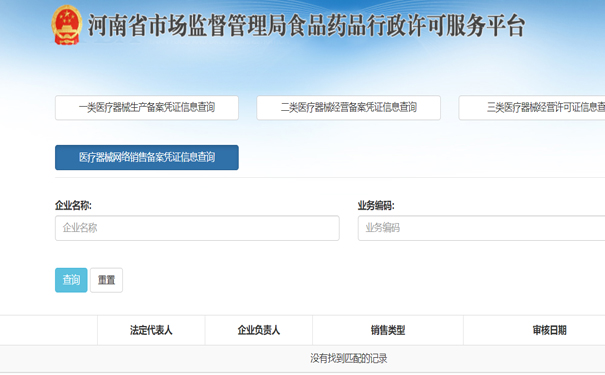Click the 重置 reset button

pyautogui.click(x=106, y=280)
